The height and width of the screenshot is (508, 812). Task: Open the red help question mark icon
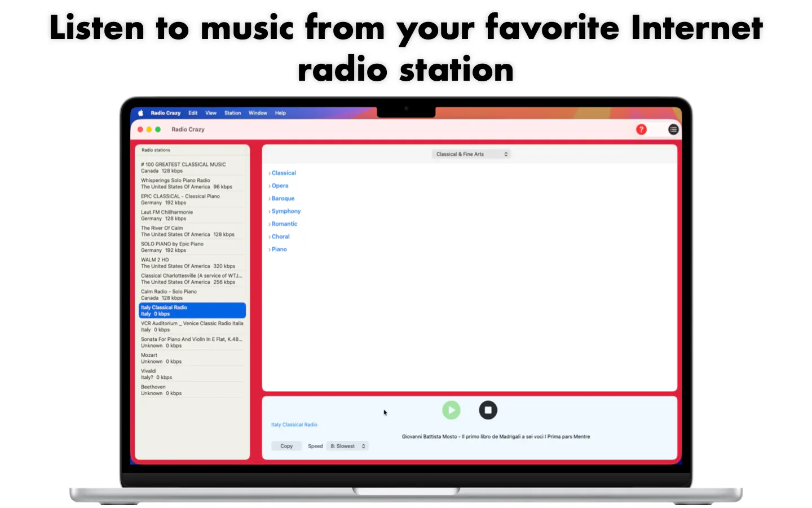(641, 129)
